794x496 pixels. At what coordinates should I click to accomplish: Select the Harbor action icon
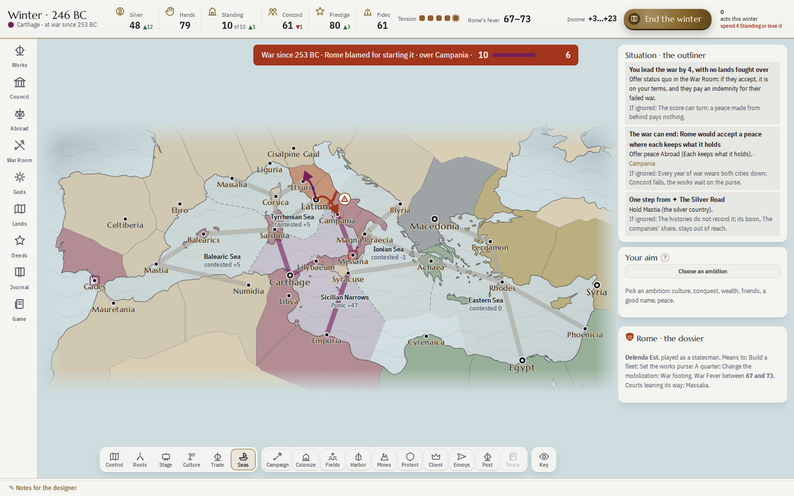(358, 460)
